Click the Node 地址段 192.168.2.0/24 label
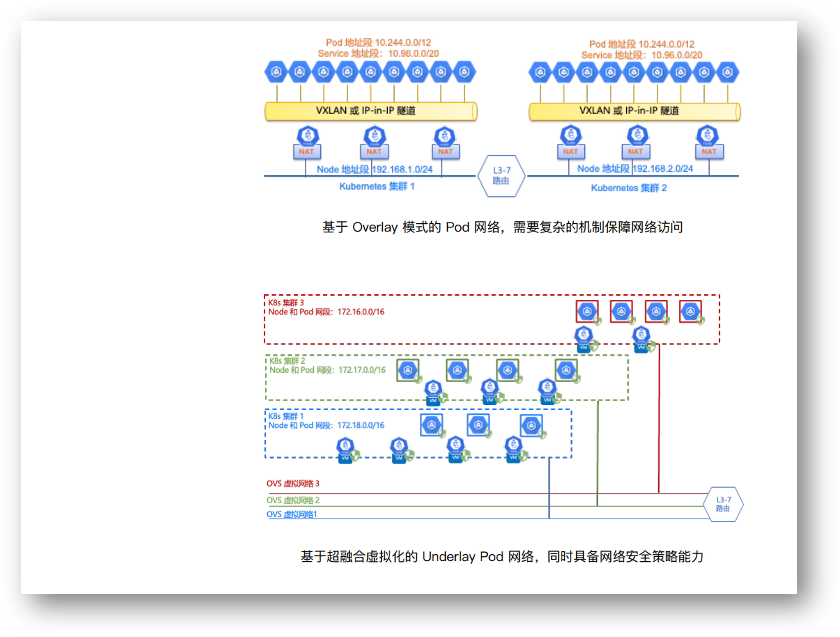The width and height of the screenshot is (840, 637). click(635, 169)
